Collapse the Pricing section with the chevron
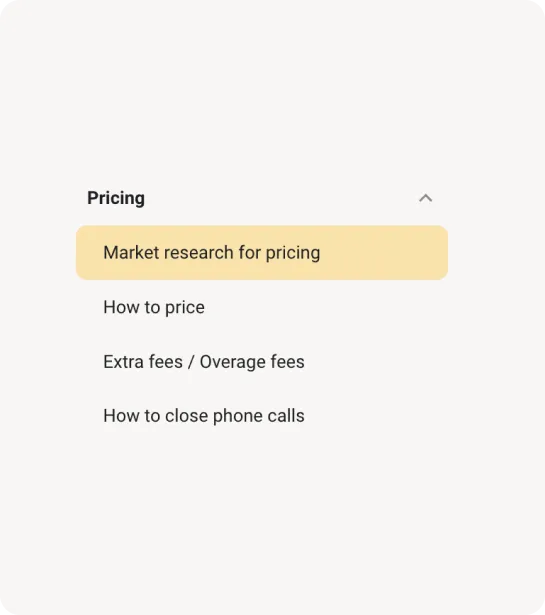 tap(425, 198)
